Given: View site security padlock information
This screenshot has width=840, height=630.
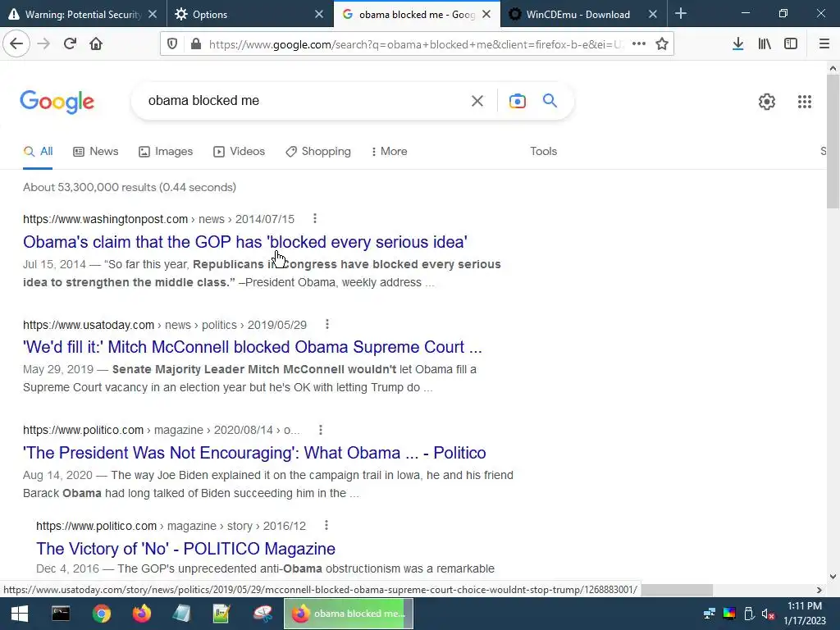Looking at the screenshot, I should (196, 44).
